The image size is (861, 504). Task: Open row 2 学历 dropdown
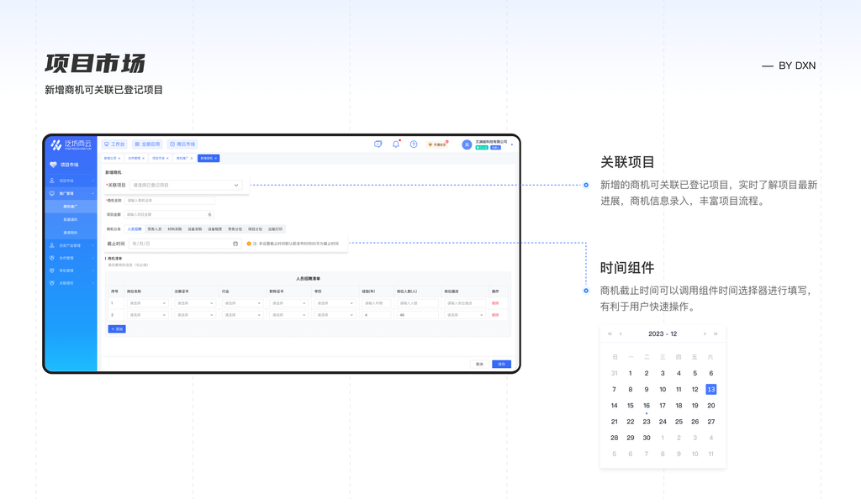click(x=335, y=315)
